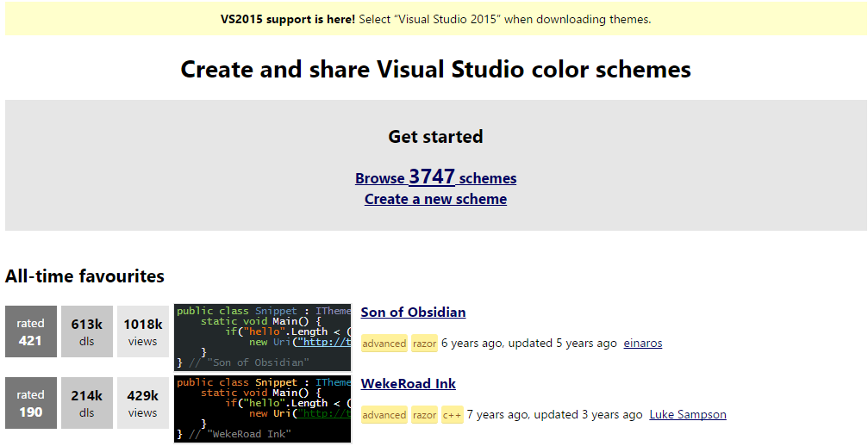Click the Get started heading
This screenshot has height=446, width=868.
pos(435,137)
